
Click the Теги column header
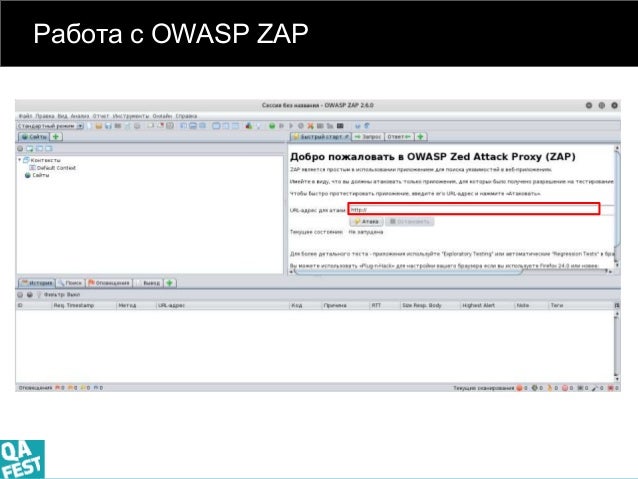pos(581,305)
